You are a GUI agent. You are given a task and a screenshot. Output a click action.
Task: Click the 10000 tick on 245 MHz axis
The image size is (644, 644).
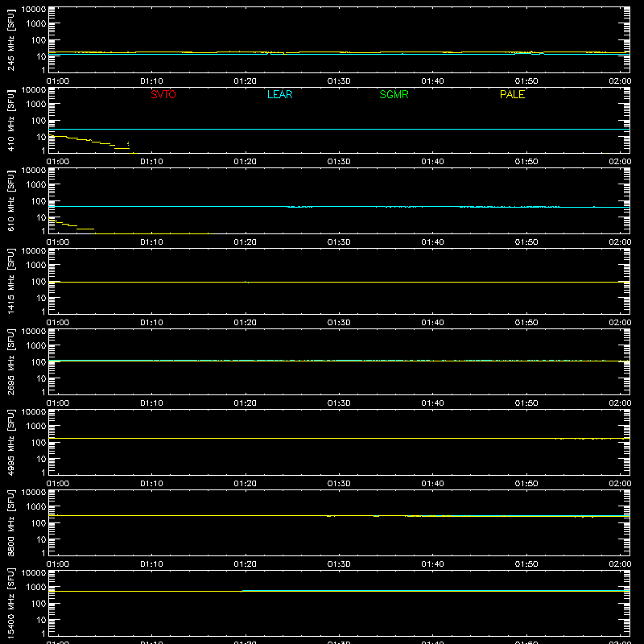click(34, 10)
